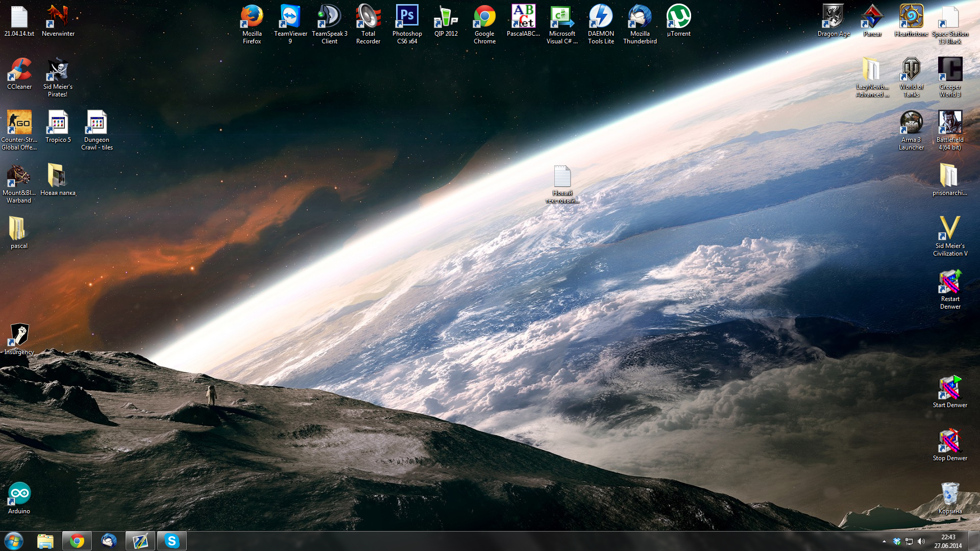Select the LazyNewb Advanced folder
The image size is (980, 551).
872,77
